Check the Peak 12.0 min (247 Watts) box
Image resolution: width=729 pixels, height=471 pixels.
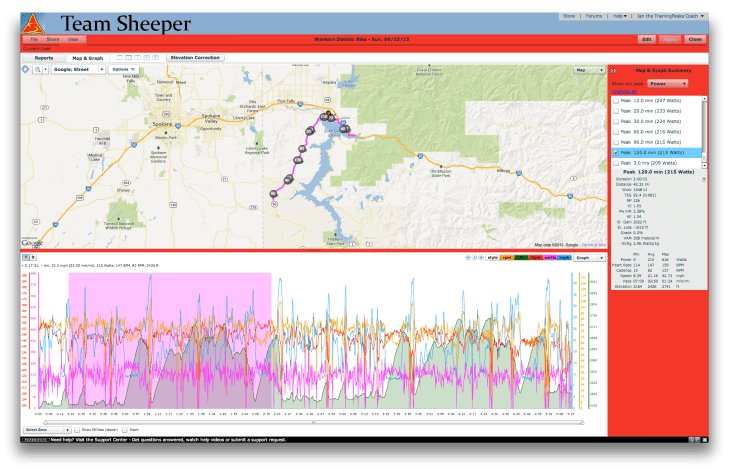point(616,102)
